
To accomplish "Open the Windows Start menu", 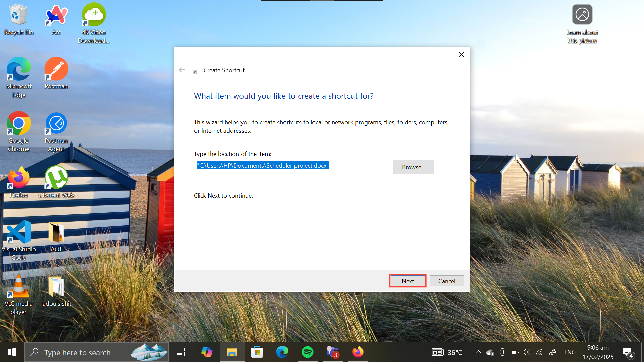I will [12, 352].
